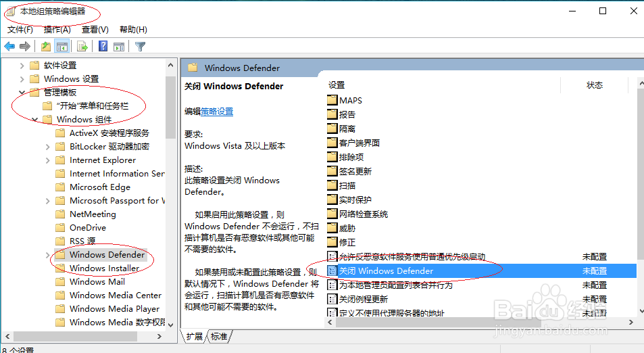Select the Windows Mail tree item

97,282
